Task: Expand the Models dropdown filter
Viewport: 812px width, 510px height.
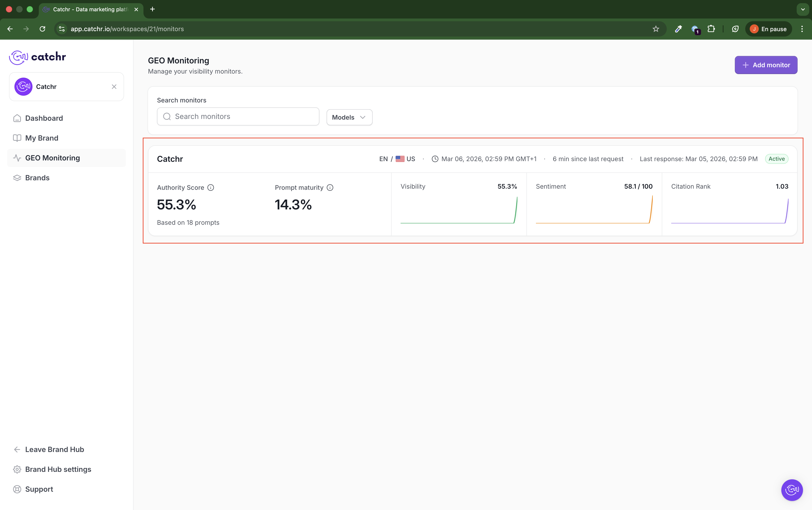Action: pos(349,117)
